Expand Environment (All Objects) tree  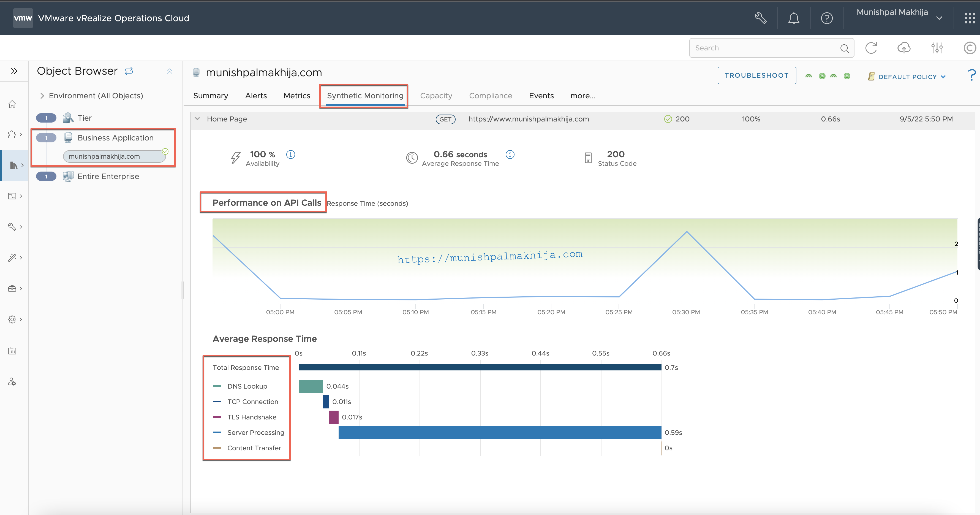point(42,96)
